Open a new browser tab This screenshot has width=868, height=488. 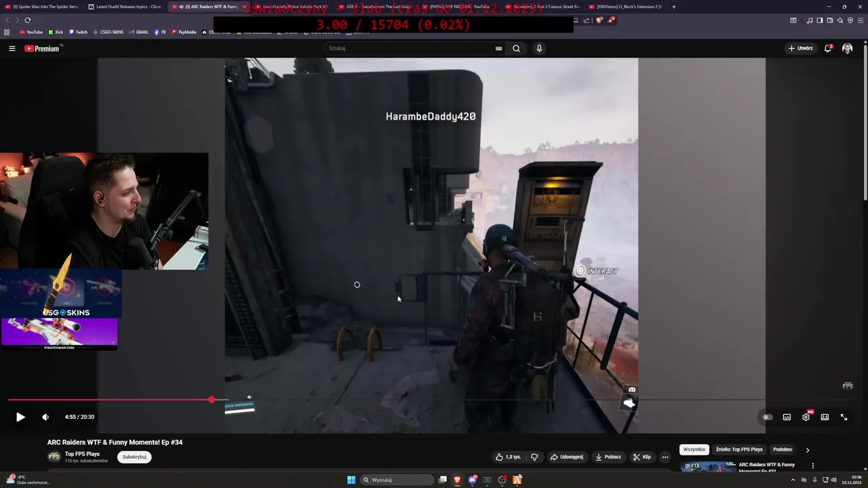[673, 7]
